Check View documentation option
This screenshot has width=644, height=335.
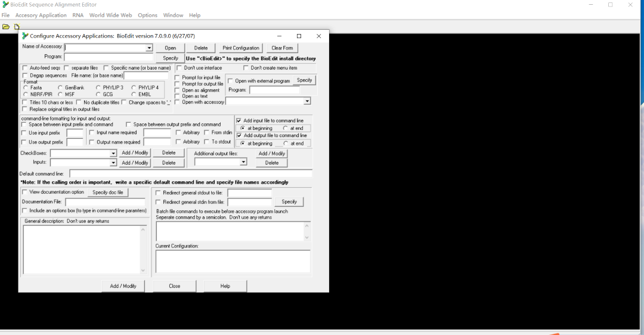click(x=24, y=192)
